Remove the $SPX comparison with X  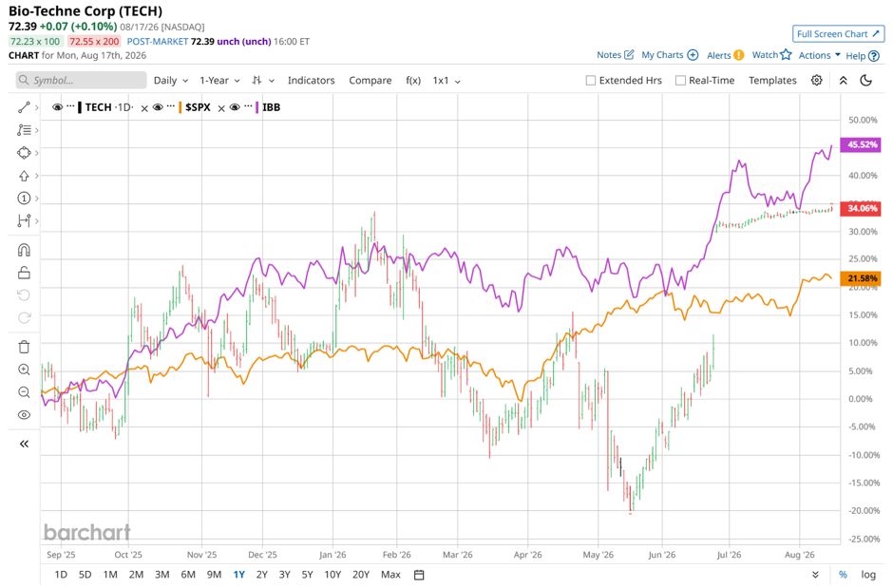[221, 108]
